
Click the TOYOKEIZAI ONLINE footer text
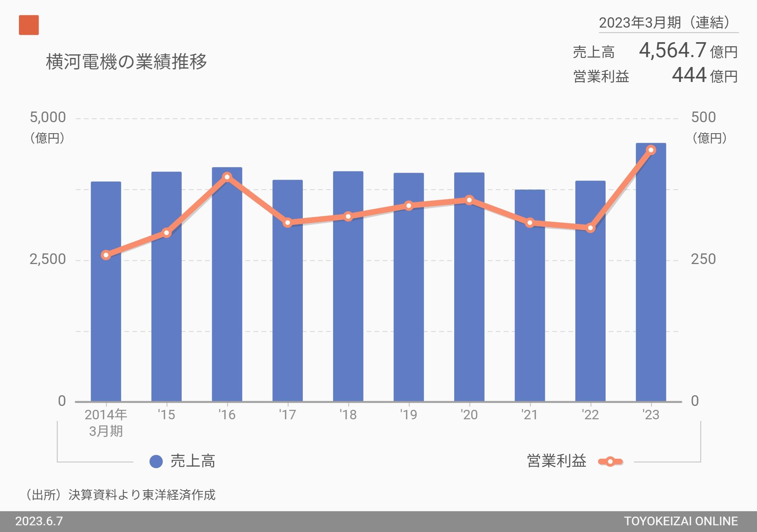pyautogui.click(x=681, y=521)
